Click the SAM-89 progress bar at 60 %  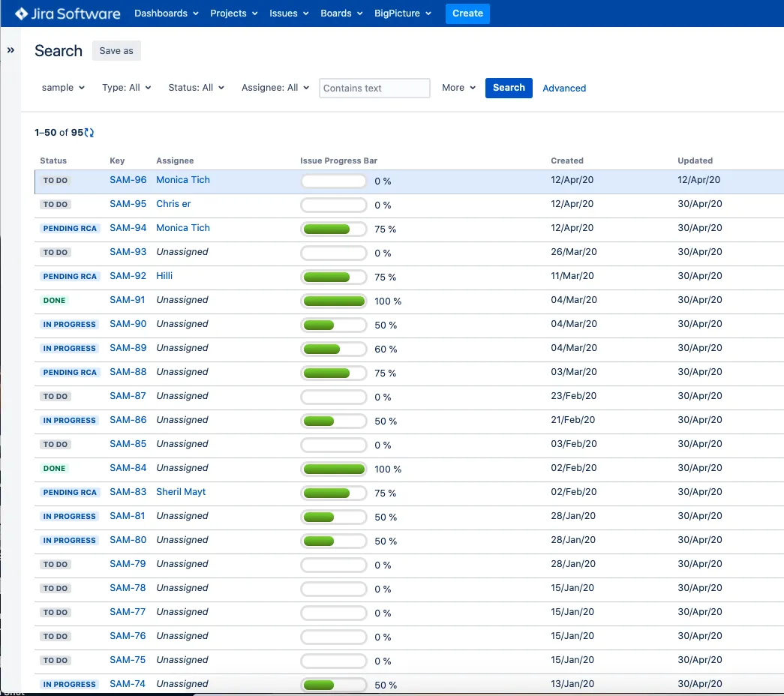334,349
